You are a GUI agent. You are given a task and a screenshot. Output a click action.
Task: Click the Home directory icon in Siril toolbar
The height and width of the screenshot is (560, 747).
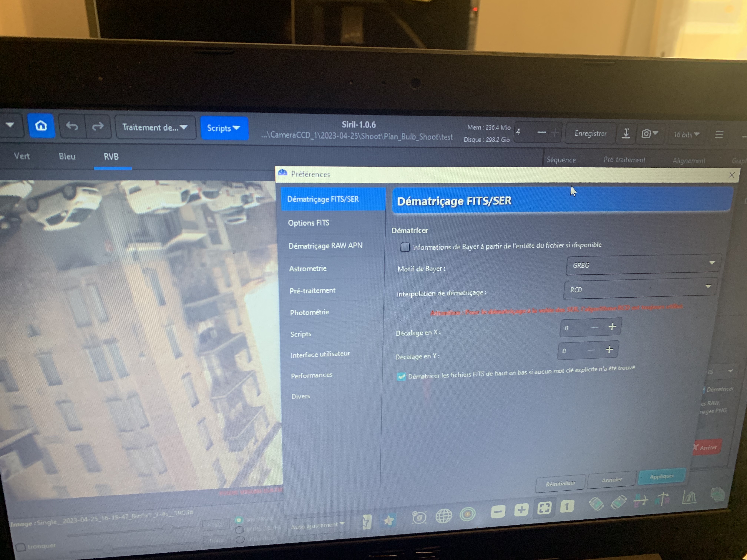[41, 126]
